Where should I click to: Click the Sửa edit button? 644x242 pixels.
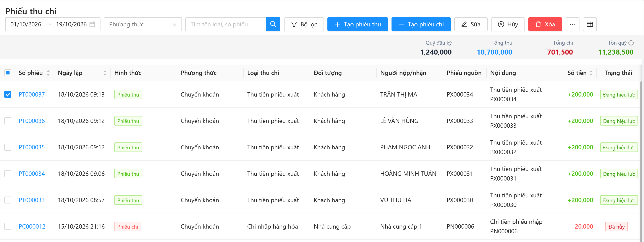[x=471, y=24]
